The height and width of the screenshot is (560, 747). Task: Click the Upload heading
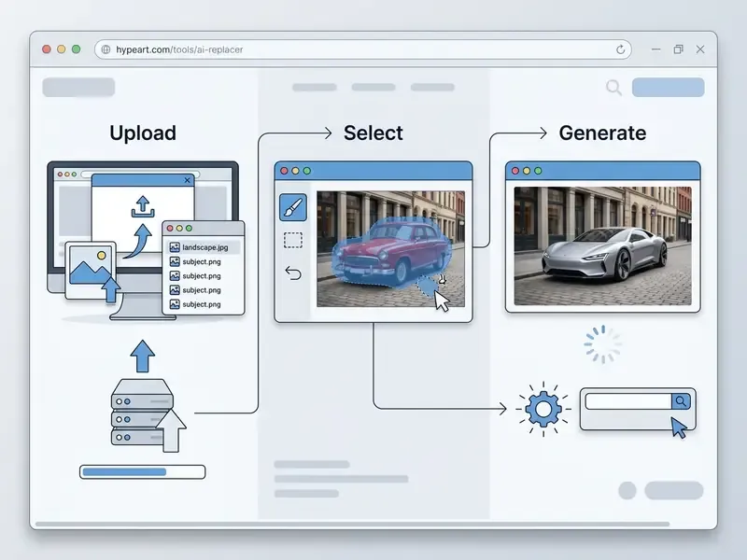pyautogui.click(x=143, y=133)
